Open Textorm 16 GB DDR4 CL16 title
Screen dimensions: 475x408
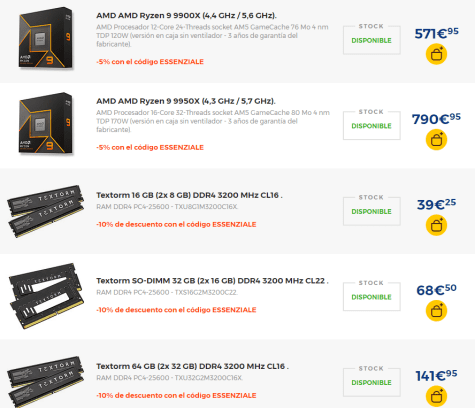coord(189,195)
